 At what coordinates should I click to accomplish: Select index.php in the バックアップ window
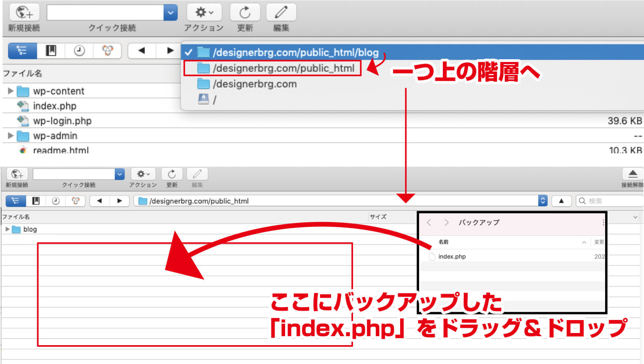452,257
